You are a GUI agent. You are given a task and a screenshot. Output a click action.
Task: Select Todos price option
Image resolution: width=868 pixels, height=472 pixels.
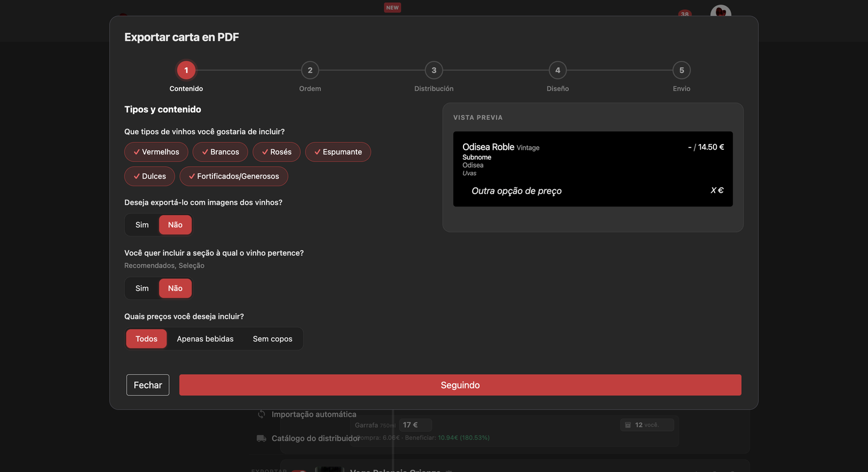coord(146,339)
